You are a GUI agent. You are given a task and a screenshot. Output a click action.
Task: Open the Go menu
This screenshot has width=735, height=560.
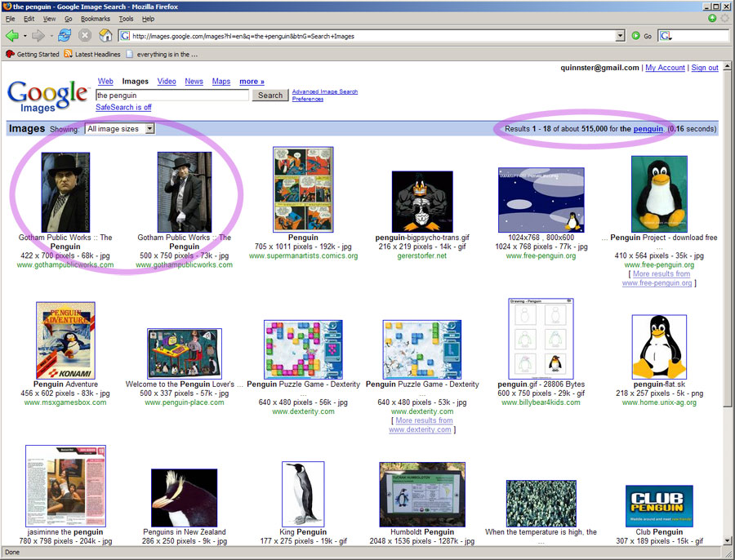point(69,19)
